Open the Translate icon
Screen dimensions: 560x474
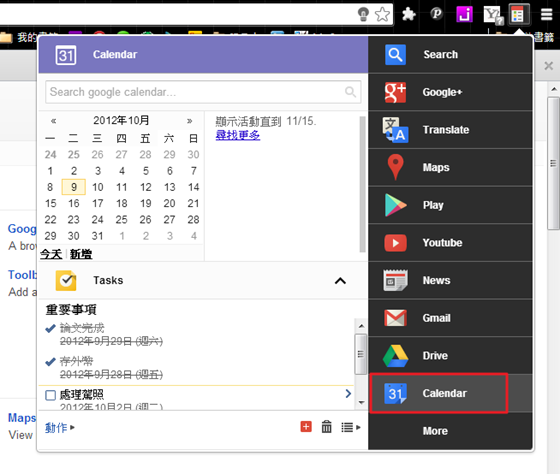tap(395, 130)
